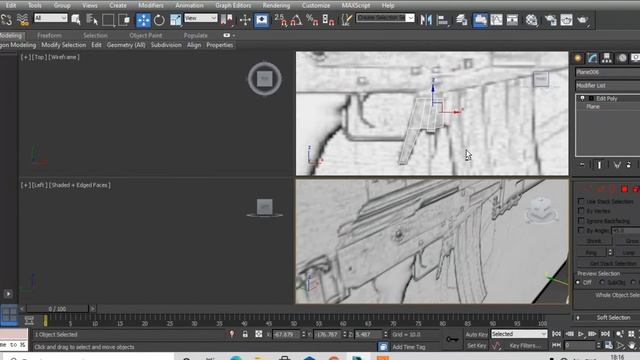The height and width of the screenshot is (360, 640).
Task: Open the Key Filters button
Action: coord(524,346)
